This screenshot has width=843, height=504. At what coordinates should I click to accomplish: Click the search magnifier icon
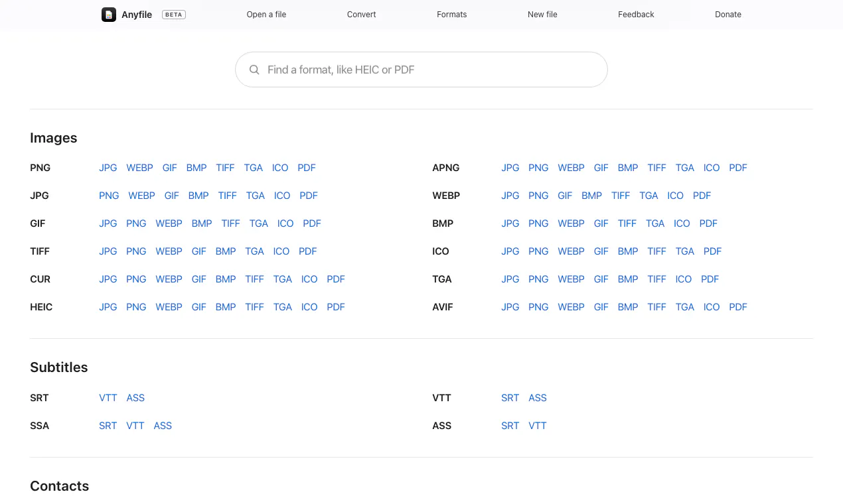tap(254, 70)
